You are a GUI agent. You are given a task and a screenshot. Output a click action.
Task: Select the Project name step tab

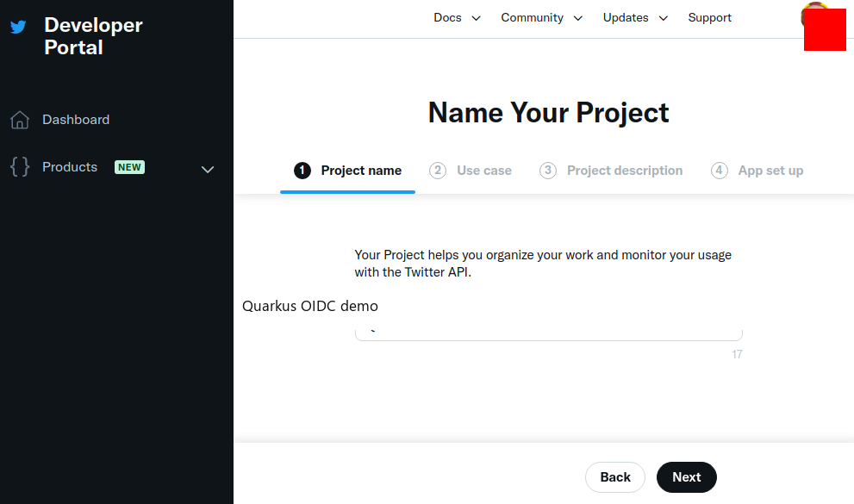point(347,171)
